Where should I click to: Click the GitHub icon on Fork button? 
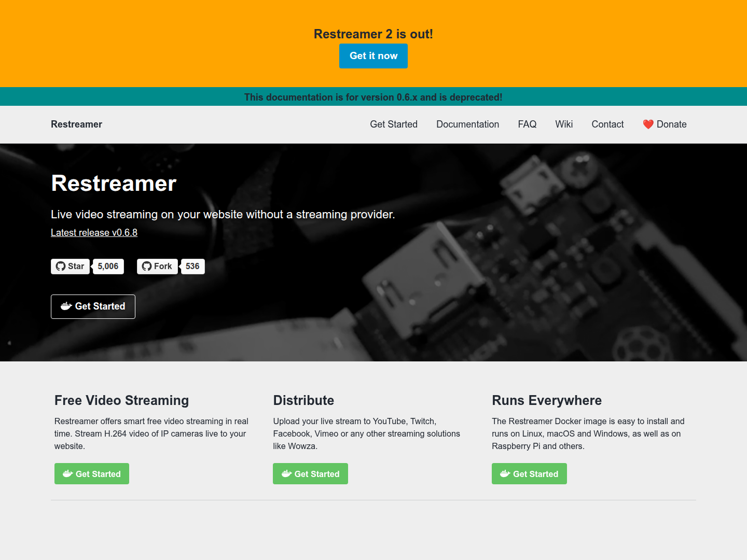(147, 267)
